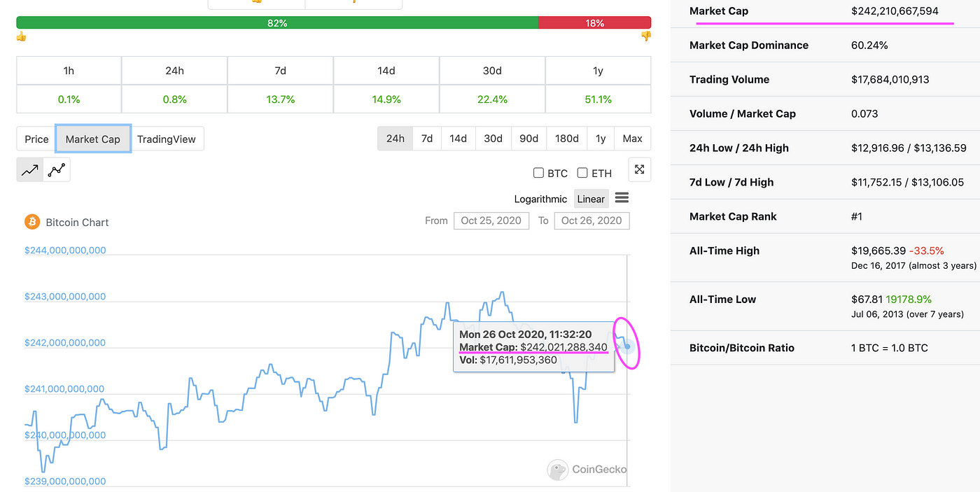Click the highlighted data point on chart
980x492 pixels.
click(628, 346)
